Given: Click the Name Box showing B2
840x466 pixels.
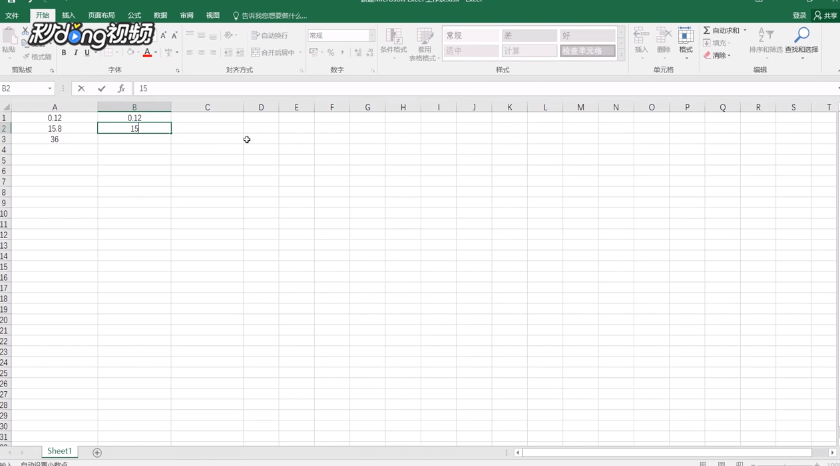Looking at the screenshot, I should coord(27,88).
